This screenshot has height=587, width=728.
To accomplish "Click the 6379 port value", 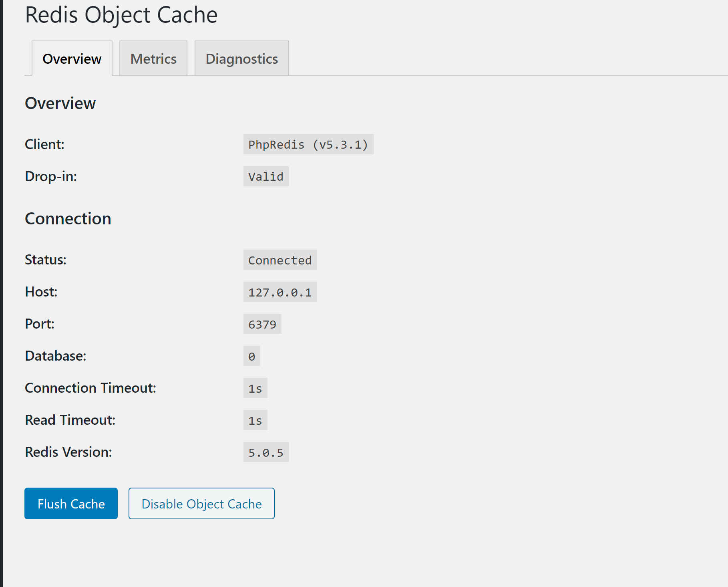I will click(262, 324).
